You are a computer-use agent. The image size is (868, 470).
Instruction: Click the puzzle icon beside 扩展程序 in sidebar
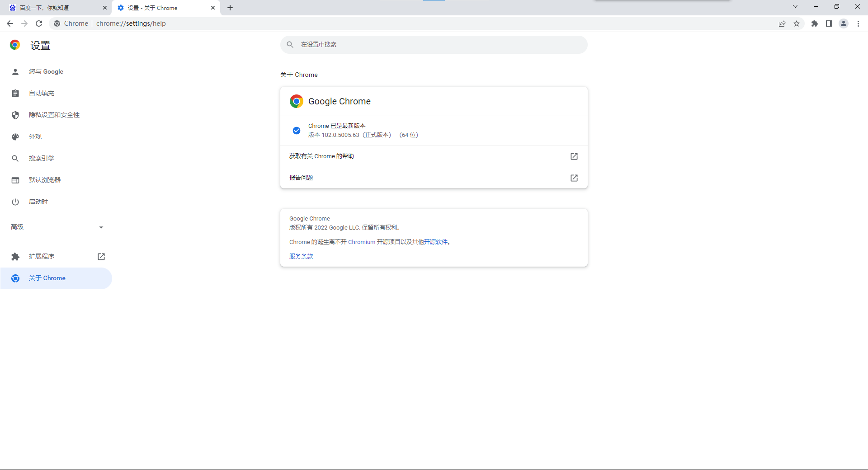coord(15,257)
